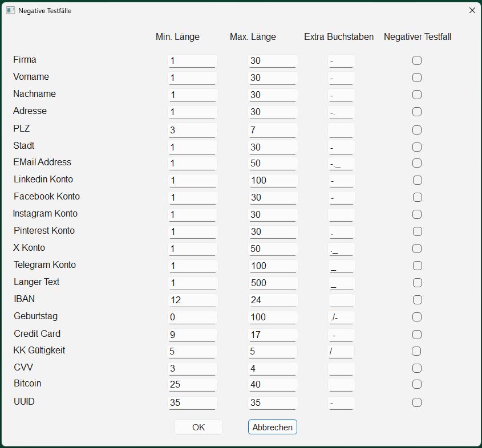Check the Facebook Konto negative test box
Screen dimensions: 482x448
[418, 197]
